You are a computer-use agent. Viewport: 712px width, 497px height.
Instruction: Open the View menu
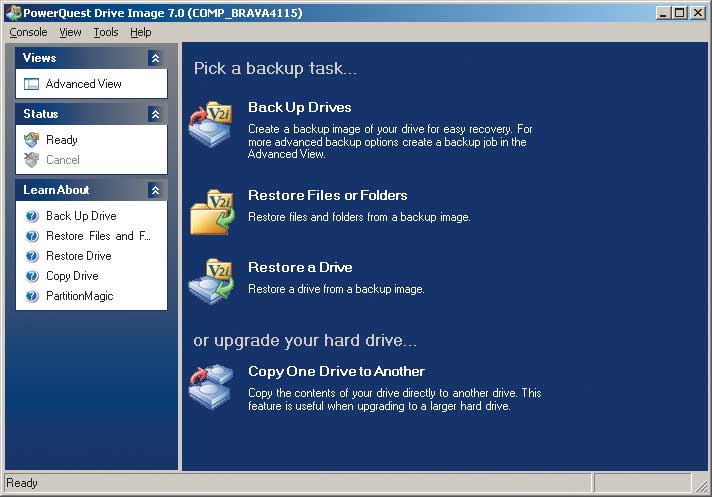pos(70,32)
